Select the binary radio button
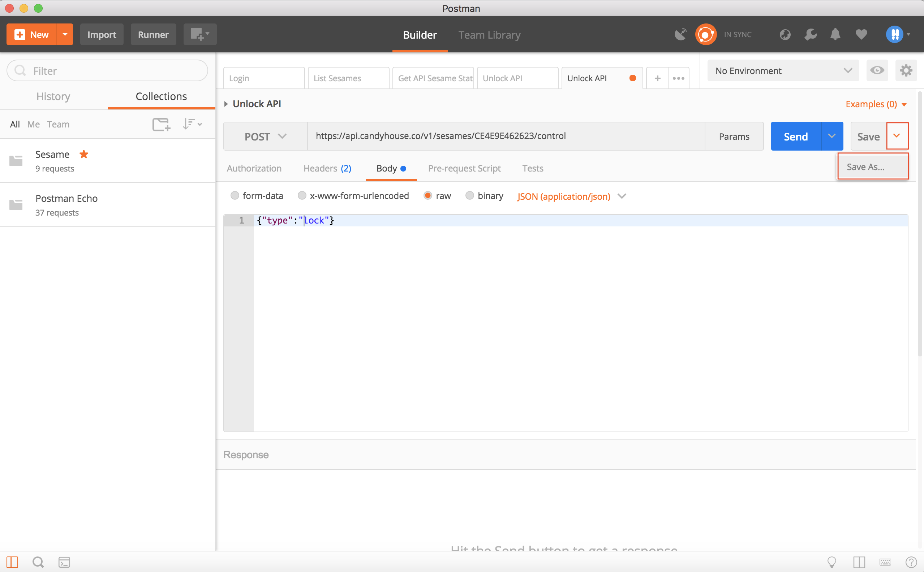The width and height of the screenshot is (924, 572). pos(469,196)
